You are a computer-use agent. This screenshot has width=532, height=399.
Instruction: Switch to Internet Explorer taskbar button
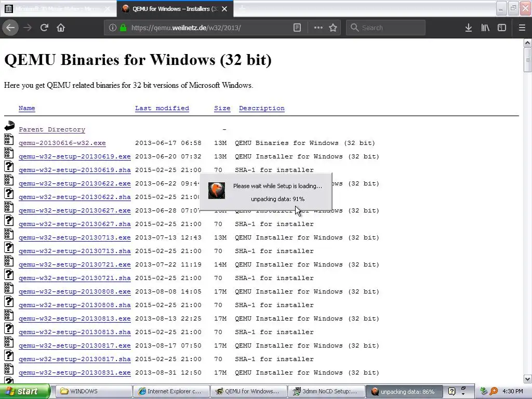click(x=171, y=392)
